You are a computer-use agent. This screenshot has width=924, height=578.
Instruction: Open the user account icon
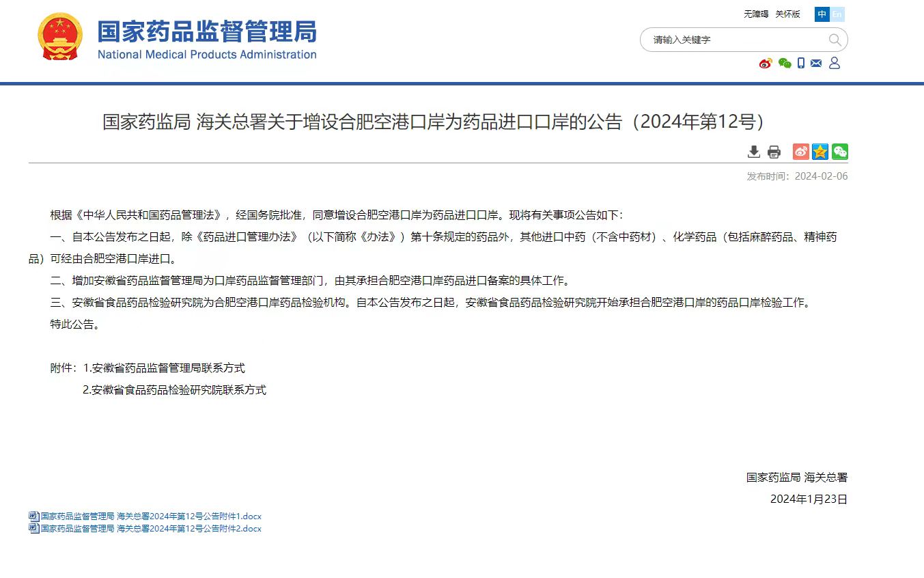point(835,64)
